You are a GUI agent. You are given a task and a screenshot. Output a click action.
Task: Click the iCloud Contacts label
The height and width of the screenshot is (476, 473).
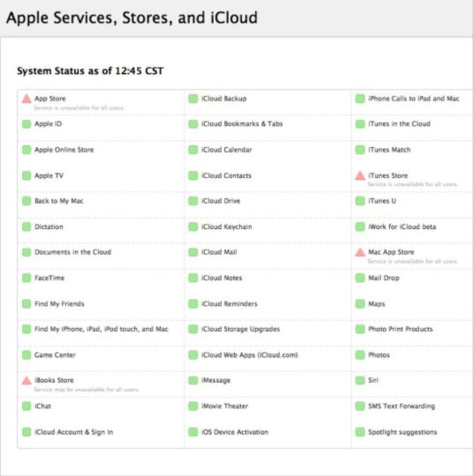pyautogui.click(x=226, y=176)
